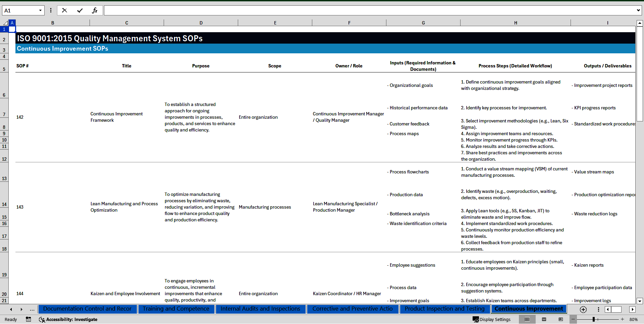
Task: Open the Insert Function fx dialog
Action: click(95, 10)
